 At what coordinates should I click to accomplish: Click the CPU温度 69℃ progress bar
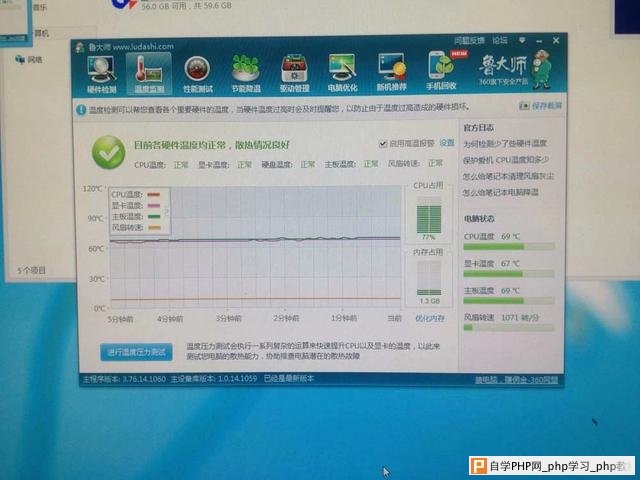point(509,247)
